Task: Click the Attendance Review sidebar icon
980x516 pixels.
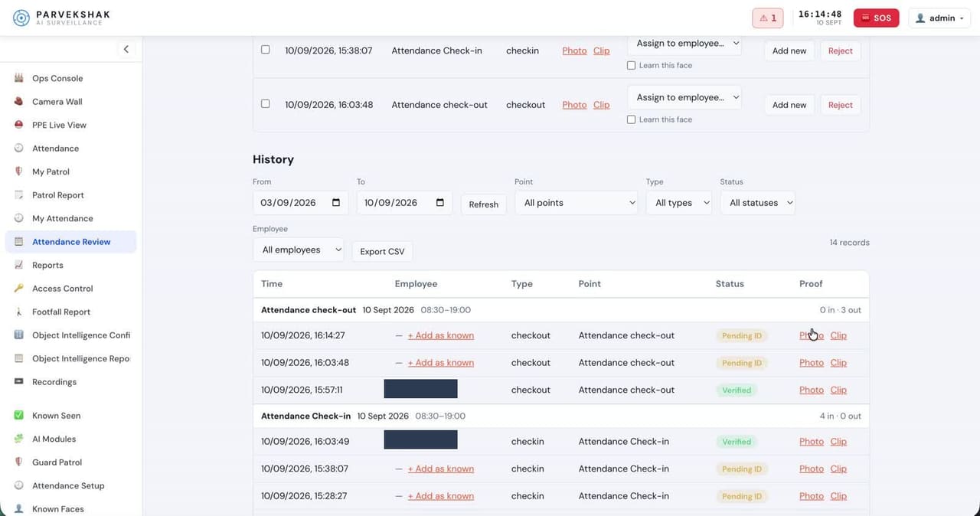Action: coord(18,241)
